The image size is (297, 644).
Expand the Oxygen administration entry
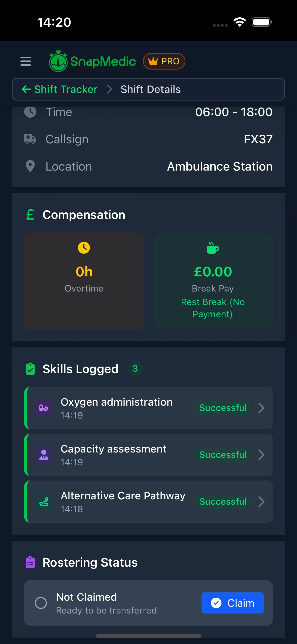pos(262,408)
